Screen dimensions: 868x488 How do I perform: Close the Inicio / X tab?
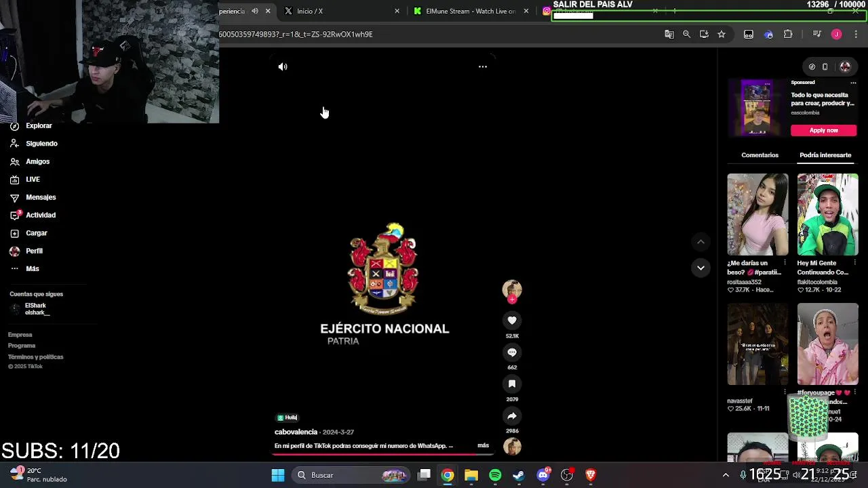397,11
